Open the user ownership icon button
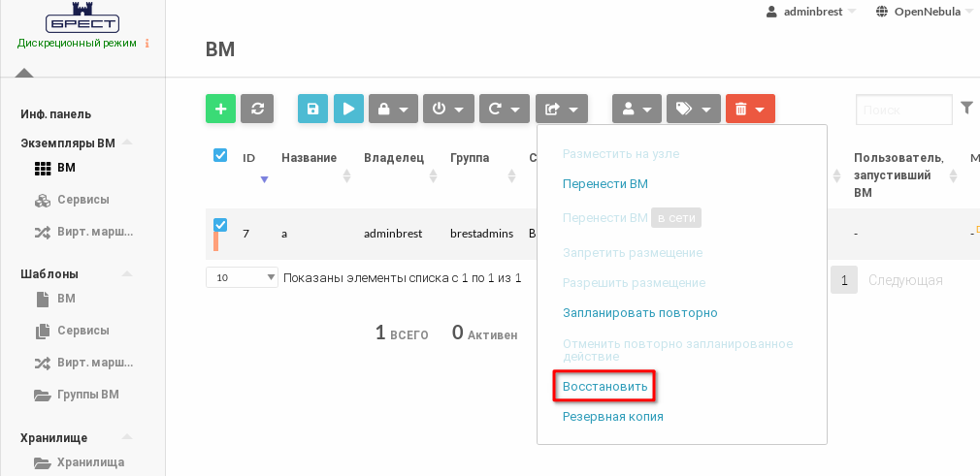Screen dimensions: 980x476 pyautogui.click(x=637, y=109)
